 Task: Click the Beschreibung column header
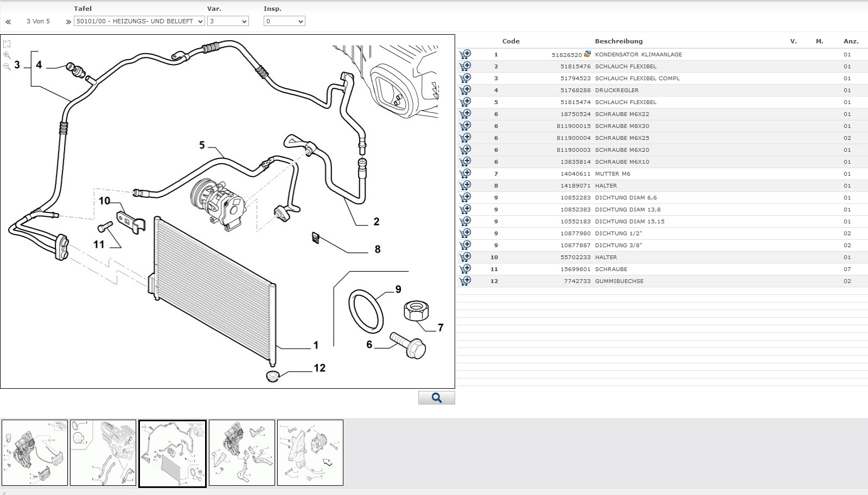[618, 41]
